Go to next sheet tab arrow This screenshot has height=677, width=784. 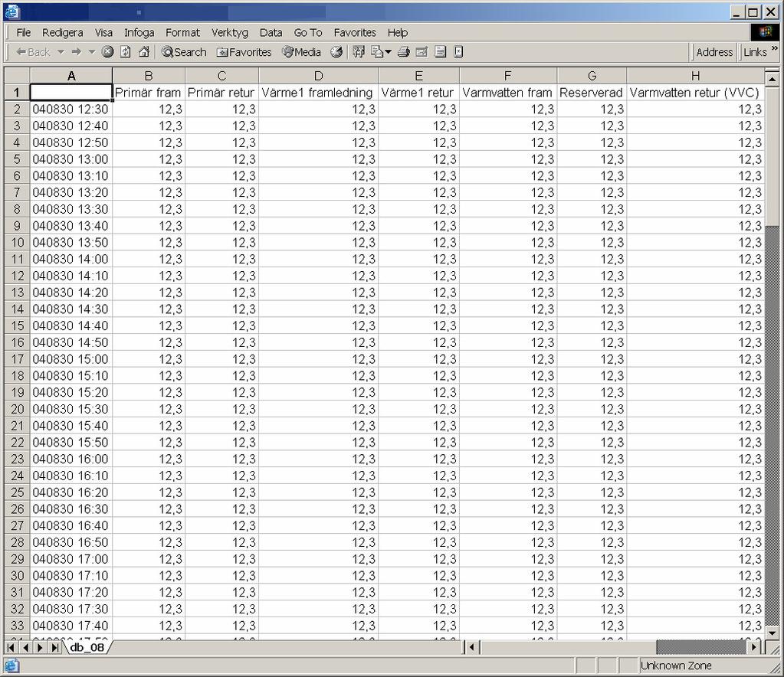pos(40,648)
